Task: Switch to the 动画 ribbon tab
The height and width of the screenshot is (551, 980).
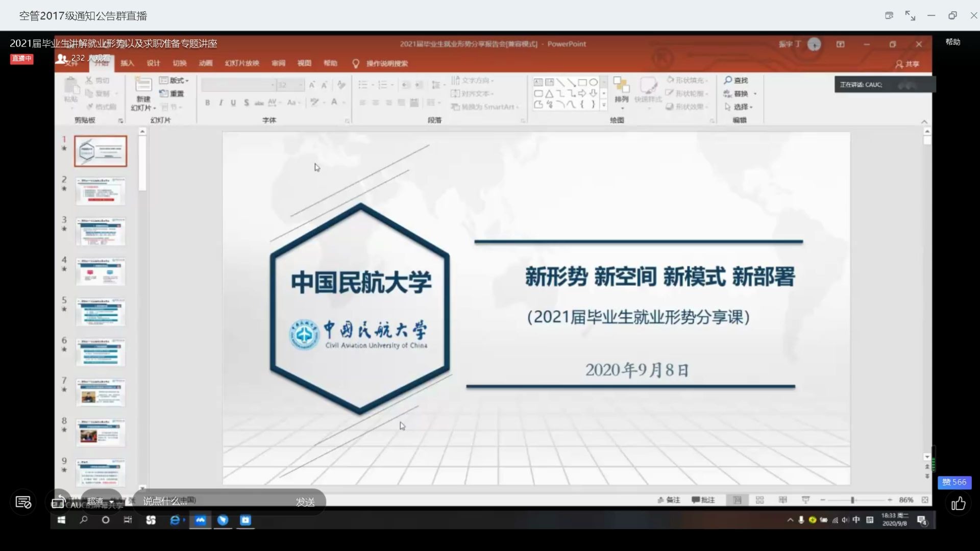Action: (206, 63)
